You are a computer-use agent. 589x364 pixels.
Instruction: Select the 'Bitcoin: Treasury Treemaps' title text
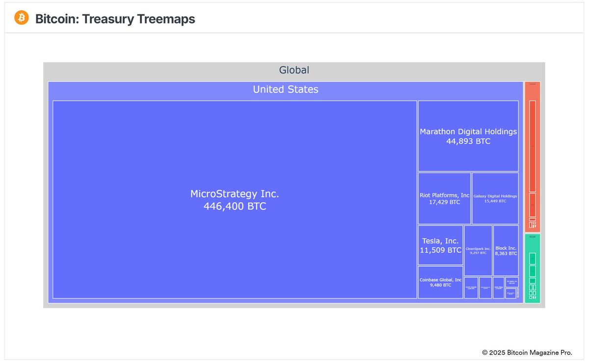[x=115, y=19]
